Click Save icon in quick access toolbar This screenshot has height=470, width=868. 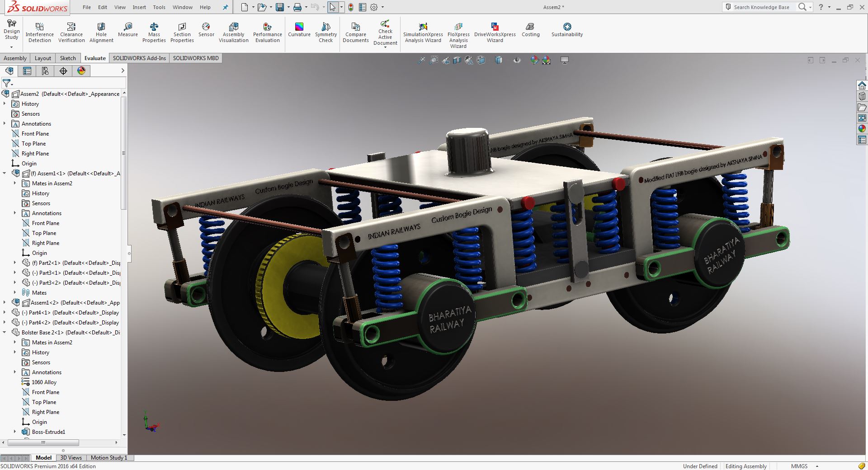(x=280, y=7)
